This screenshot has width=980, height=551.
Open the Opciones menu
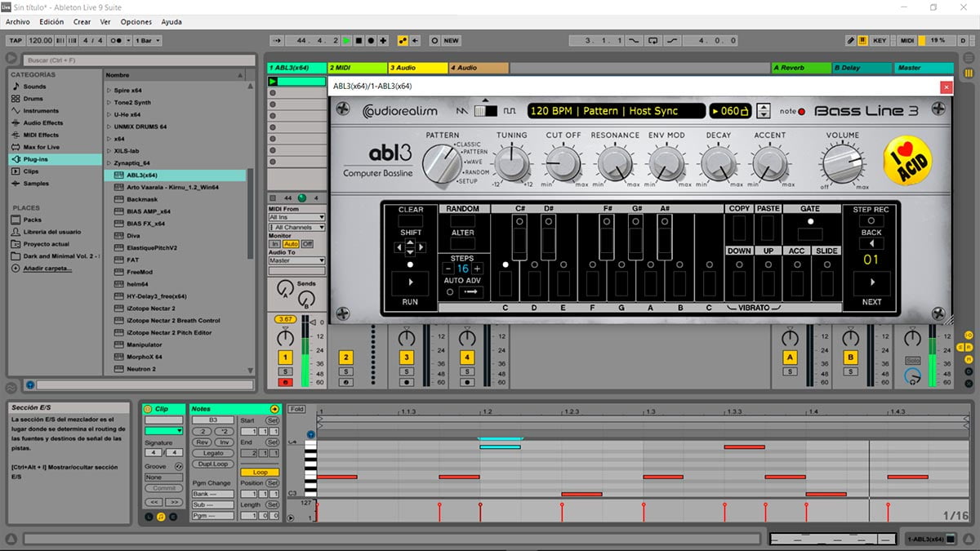(136, 22)
